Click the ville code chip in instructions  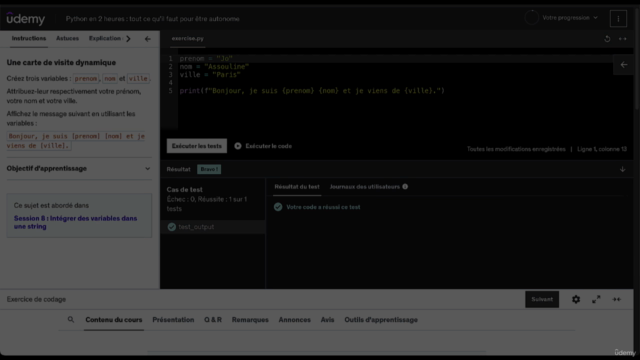point(138,78)
